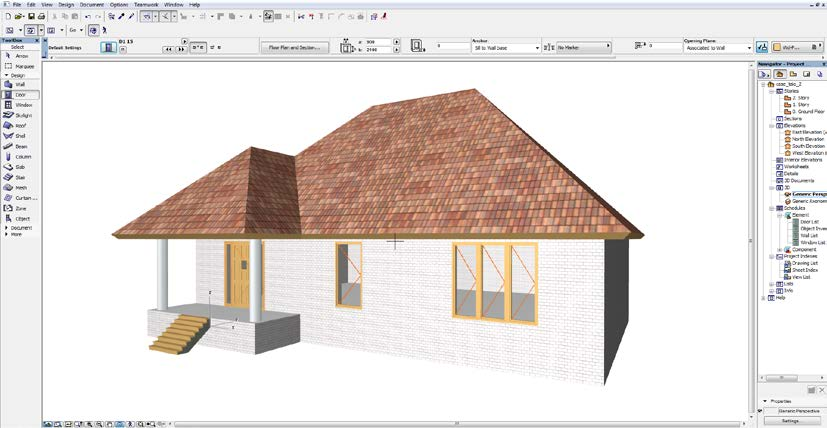Image resolution: width=827 pixels, height=428 pixels.
Task: Select the Curtain Wall tool
Action: click(x=20, y=198)
